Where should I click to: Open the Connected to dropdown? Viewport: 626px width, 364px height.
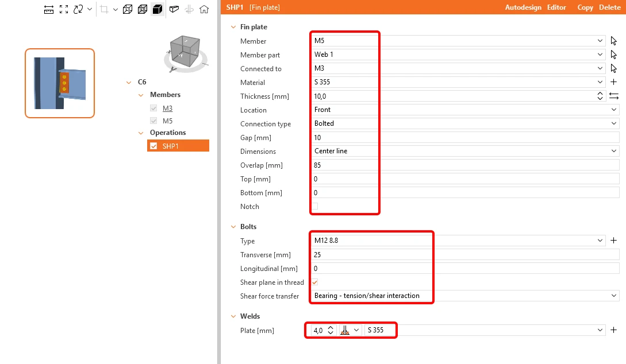click(x=458, y=68)
